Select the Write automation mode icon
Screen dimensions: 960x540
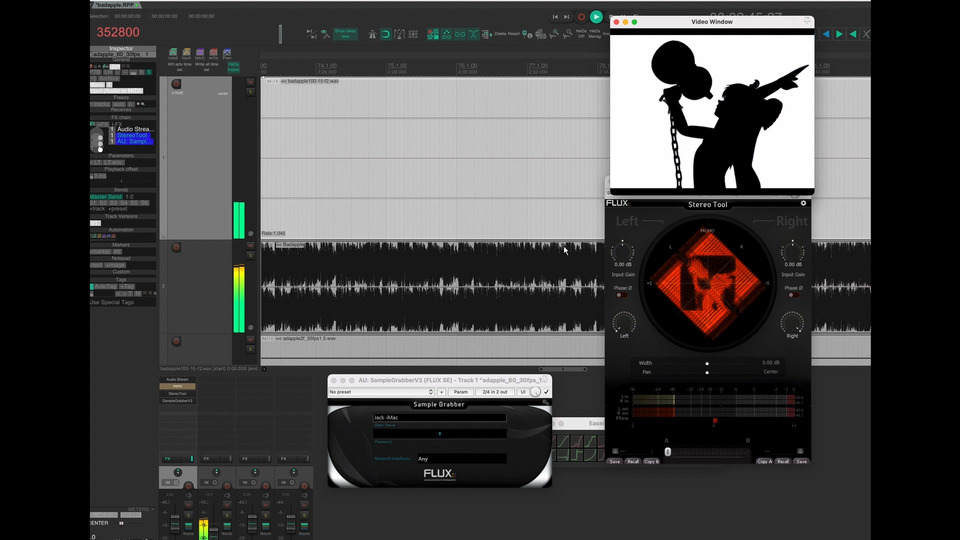[214, 54]
